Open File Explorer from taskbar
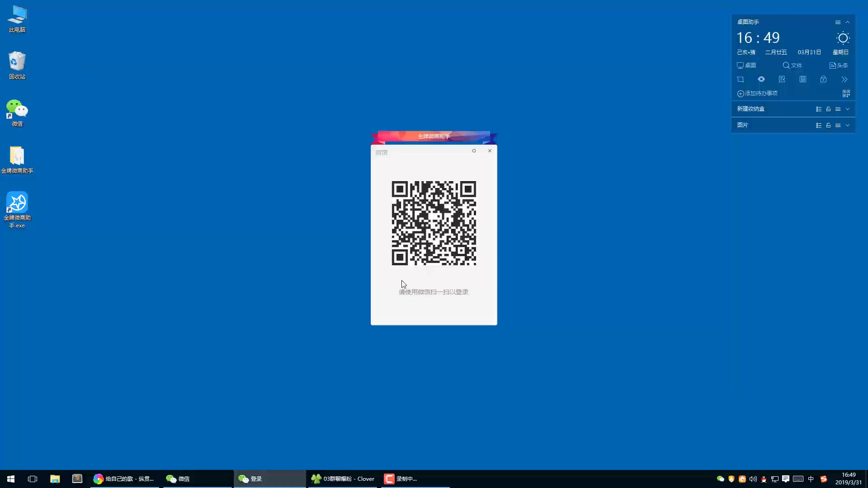The height and width of the screenshot is (488, 868). tap(55, 479)
